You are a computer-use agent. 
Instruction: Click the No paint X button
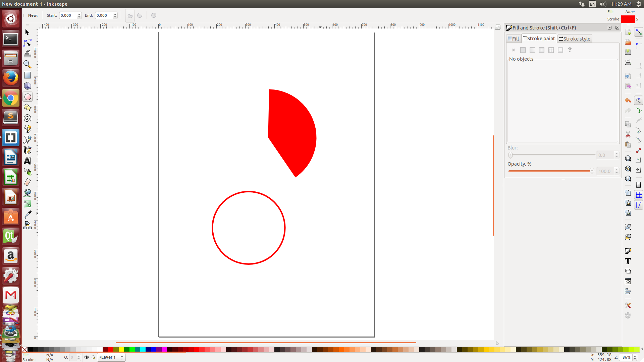[x=513, y=50]
